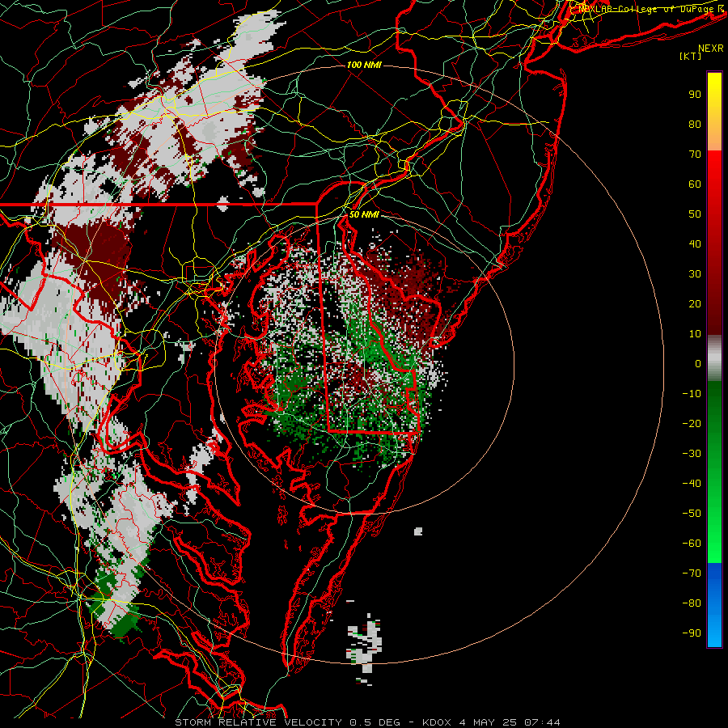Click the gray zero-velocity segment of the color bar
The width and height of the screenshot is (728, 728).
click(714, 358)
